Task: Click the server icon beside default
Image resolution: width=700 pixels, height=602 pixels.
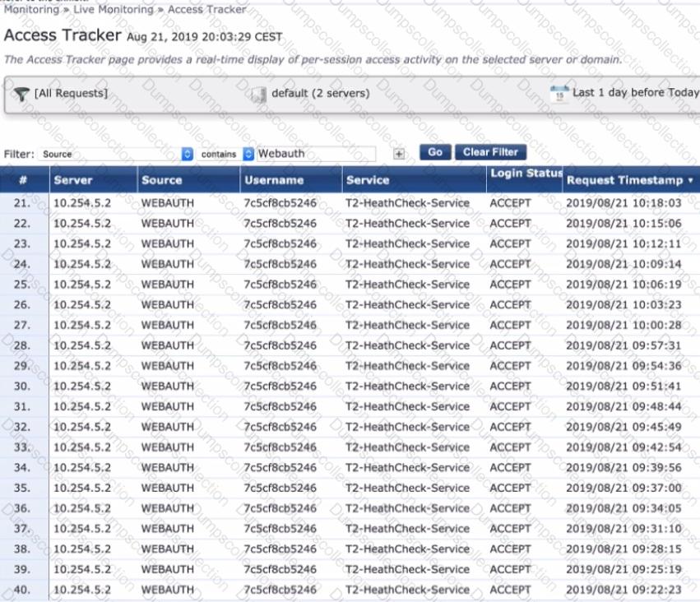Action: (x=258, y=95)
